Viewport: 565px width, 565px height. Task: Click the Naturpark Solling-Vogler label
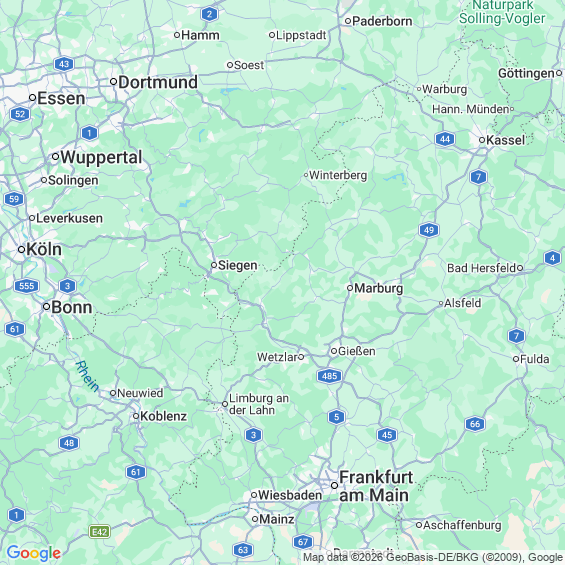(502, 12)
